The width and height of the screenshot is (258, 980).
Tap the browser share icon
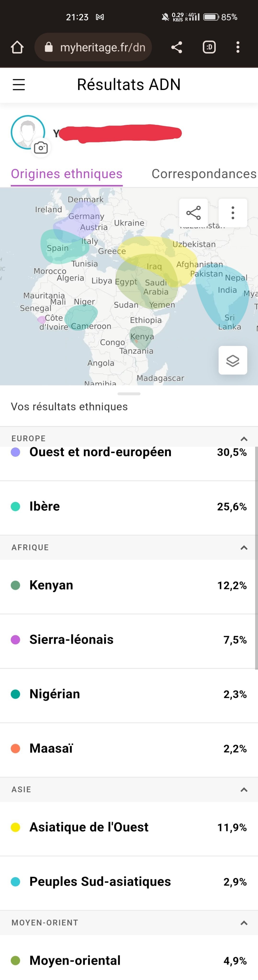coord(177,47)
